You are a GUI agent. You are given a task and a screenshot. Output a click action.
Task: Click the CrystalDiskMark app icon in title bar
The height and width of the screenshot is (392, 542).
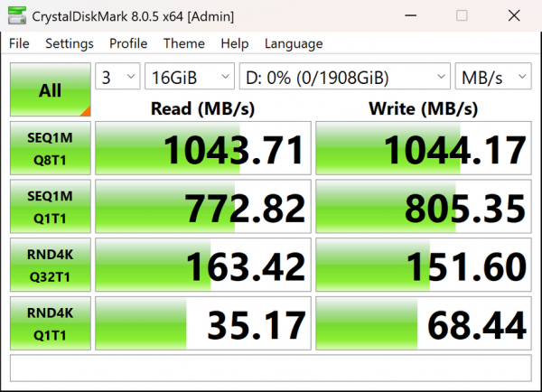pyautogui.click(x=17, y=15)
